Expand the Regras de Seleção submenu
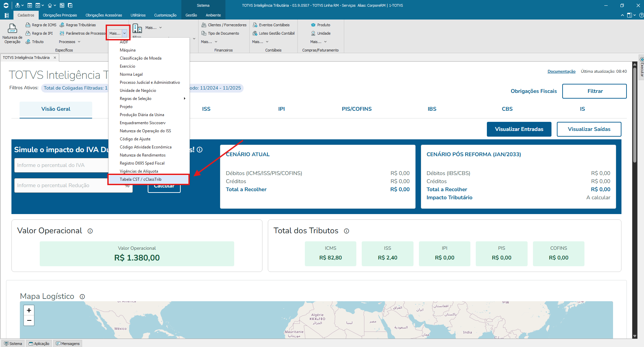The height and width of the screenshot is (347, 644). 149,99
